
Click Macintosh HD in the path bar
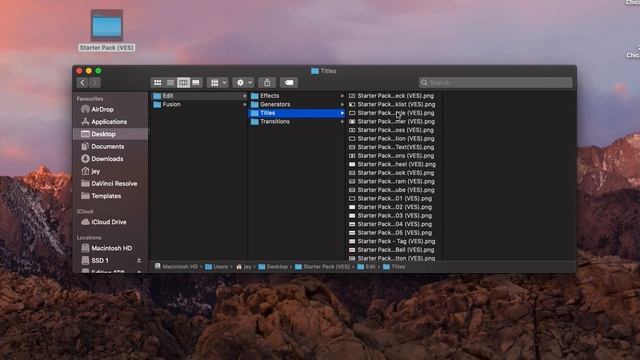tap(176, 267)
